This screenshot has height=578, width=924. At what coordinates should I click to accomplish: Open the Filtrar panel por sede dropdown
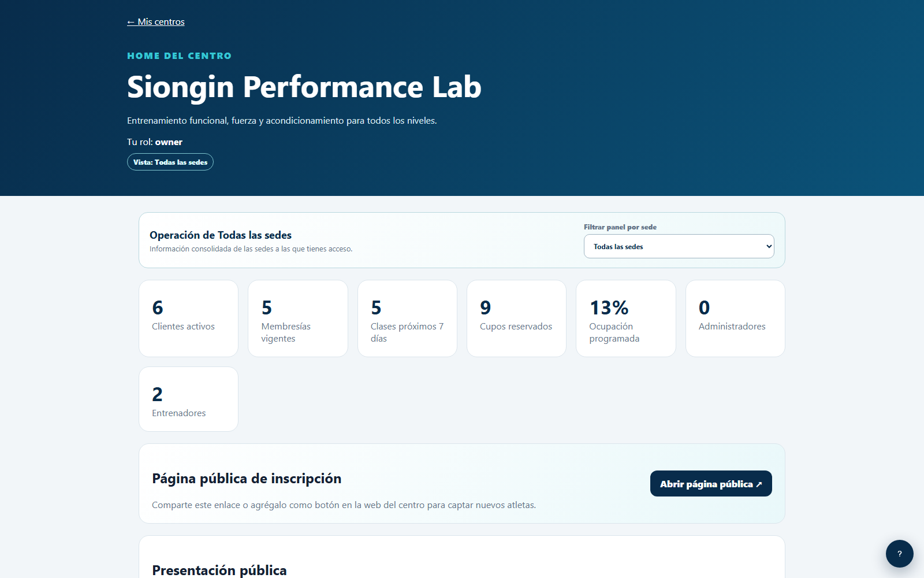[x=679, y=246]
